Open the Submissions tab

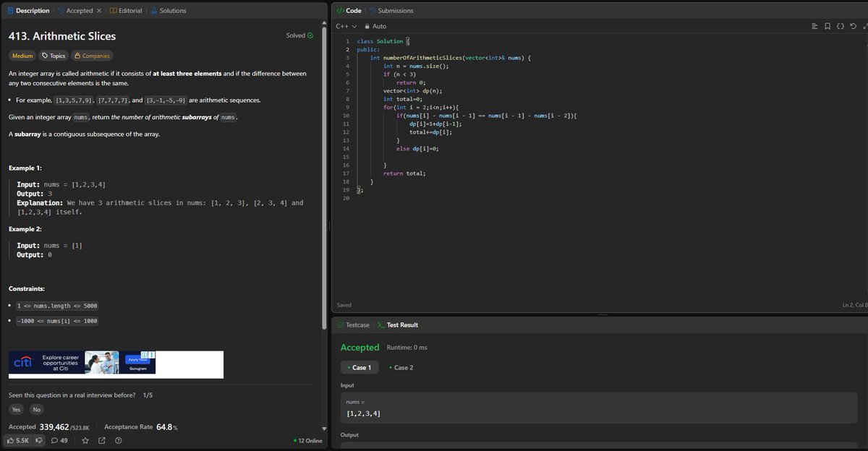pos(391,10)
